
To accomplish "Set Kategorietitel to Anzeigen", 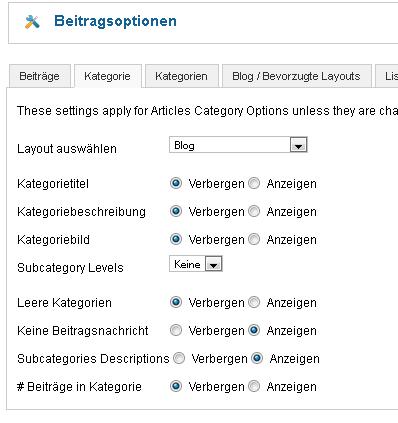I will (x=254, y=183).
